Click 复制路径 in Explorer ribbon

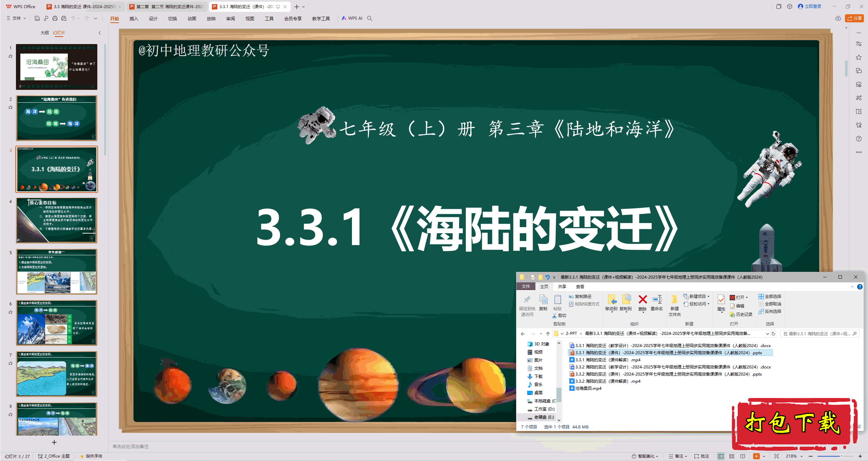(x=580, y=296)
